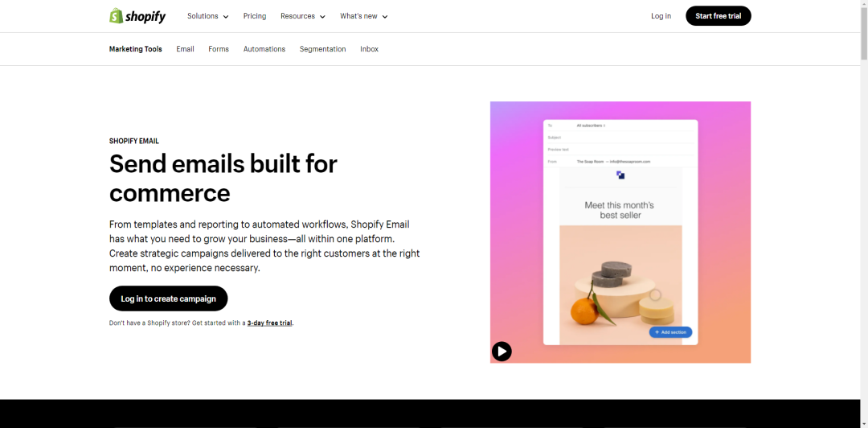Expand the Resources dropdown
The height and width of the screenshot is (428, 868).
click(x=303, y=16)
